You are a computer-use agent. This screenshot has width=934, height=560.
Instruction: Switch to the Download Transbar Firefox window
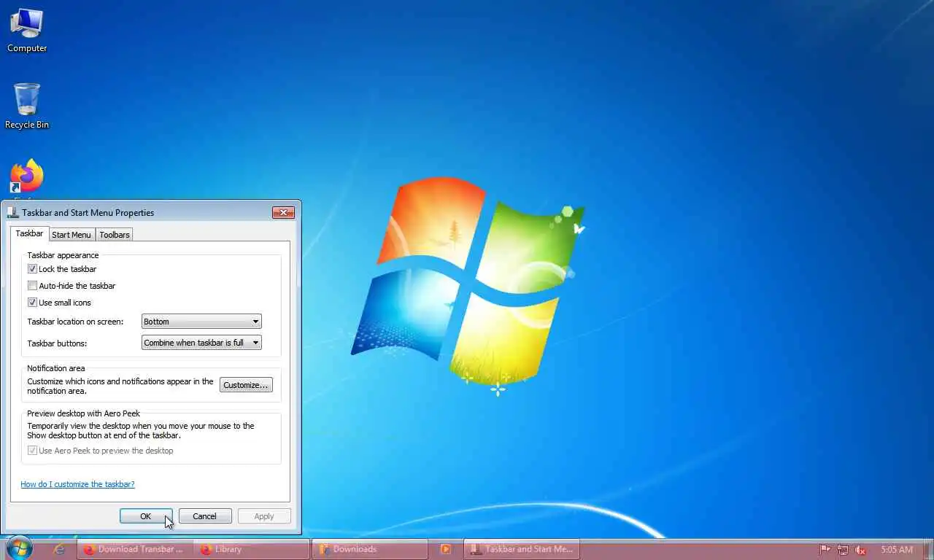[x=136, y=549]
